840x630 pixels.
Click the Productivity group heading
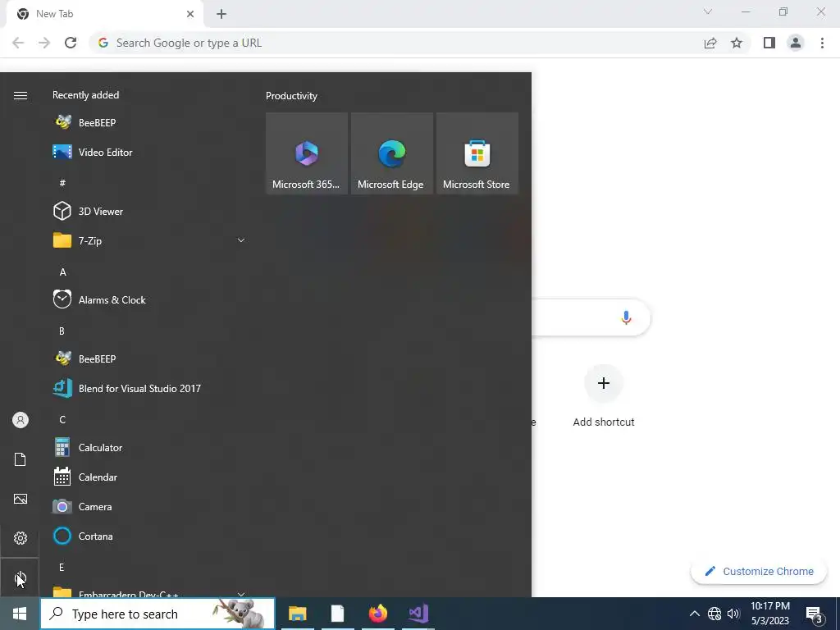click(x=291, y=96)
